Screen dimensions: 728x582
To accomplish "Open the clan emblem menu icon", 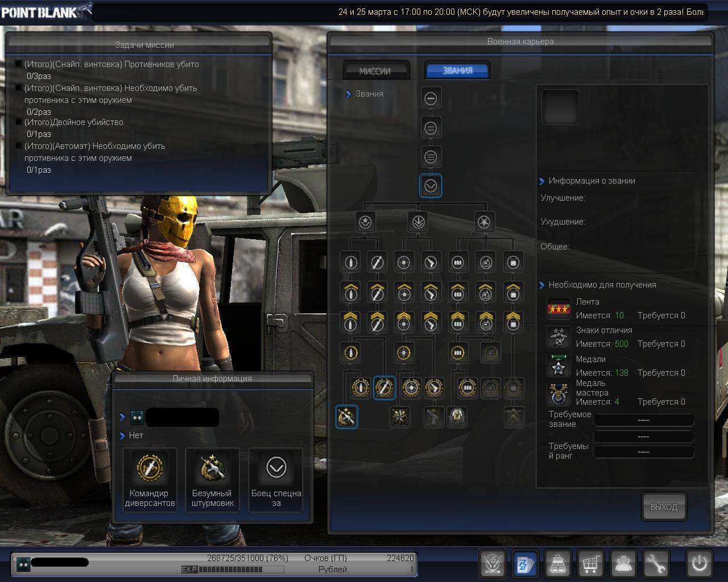I will (493, 564).
